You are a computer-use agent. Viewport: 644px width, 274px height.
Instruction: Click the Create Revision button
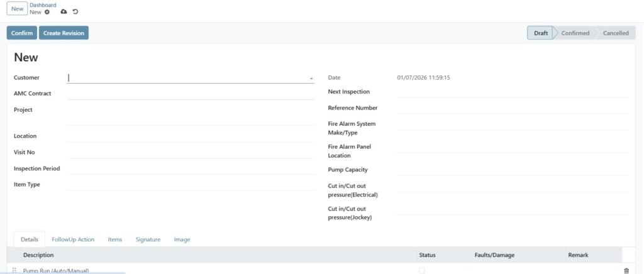pyautogui.click(x=64, y=33)
